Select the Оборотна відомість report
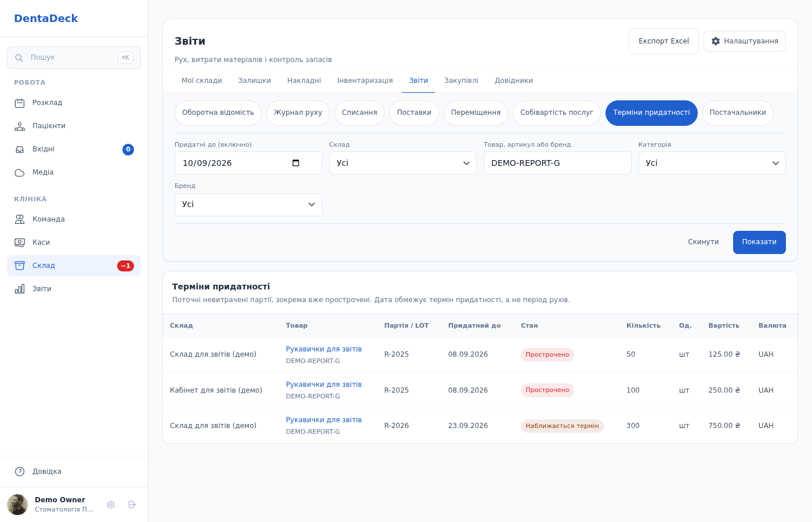This screenshot has width=812, height=522. (x=218, y=113)
